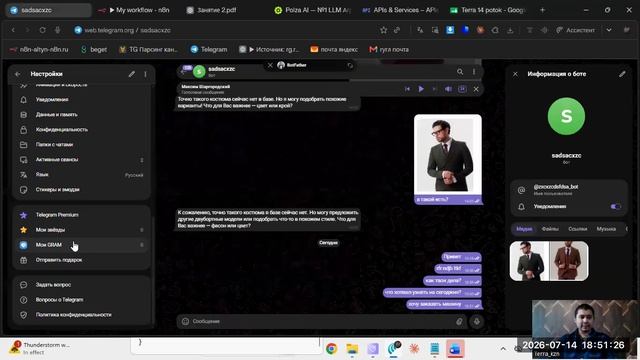Screen dimensions: 640x360
Task: Open the гугл почта bookmark
Action: tap(389, 49)
